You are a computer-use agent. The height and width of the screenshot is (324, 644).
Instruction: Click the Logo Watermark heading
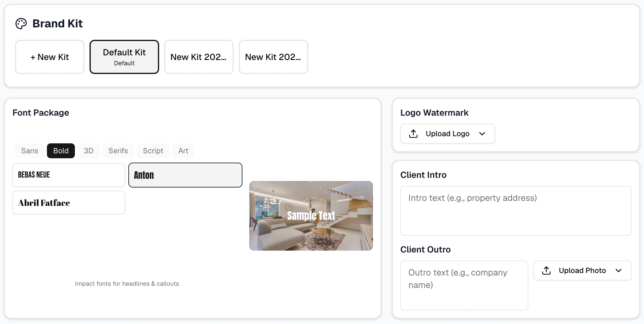(x=434, y=113)
